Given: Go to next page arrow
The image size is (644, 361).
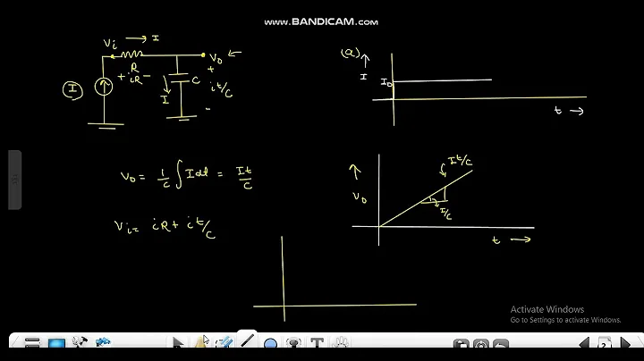Looking at the screenshot, I should tap(624, 343).
